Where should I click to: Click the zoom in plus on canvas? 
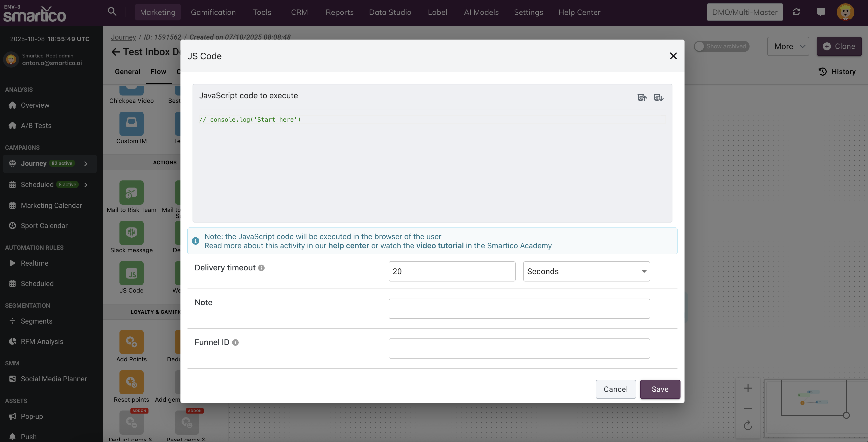[748, 388]
